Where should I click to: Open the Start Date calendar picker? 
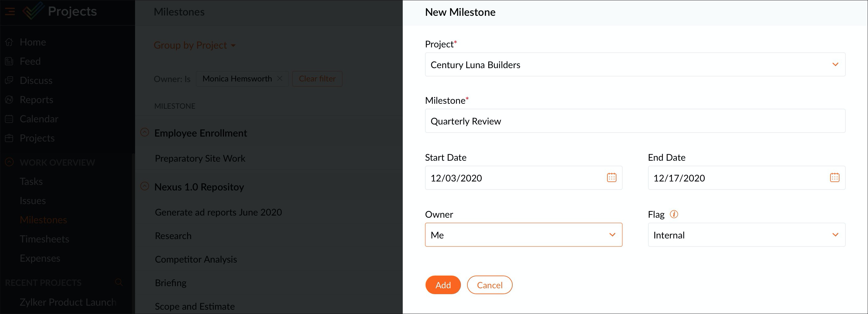612,177
